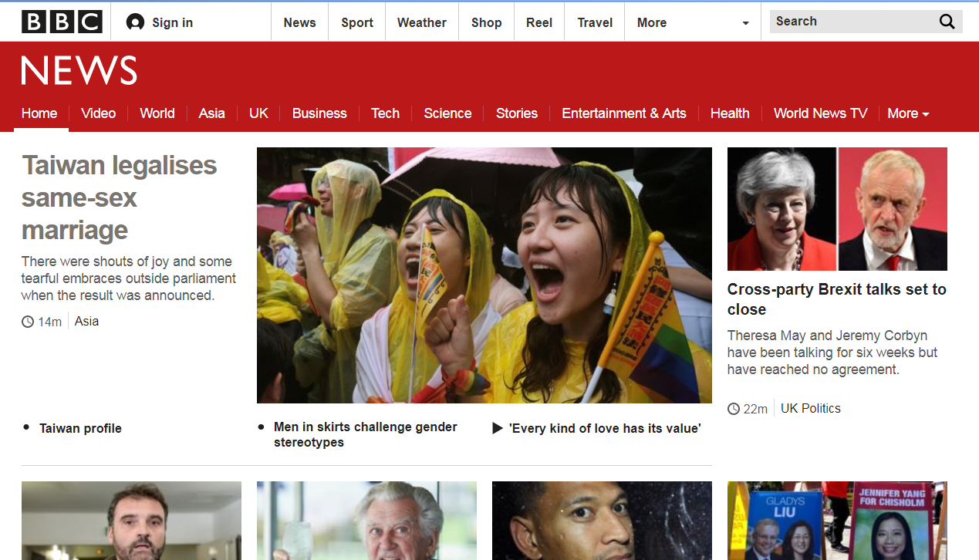Switch to the World section tab
Image resolution: width=979 pixels, height=560 pixels.
point(157,113)
